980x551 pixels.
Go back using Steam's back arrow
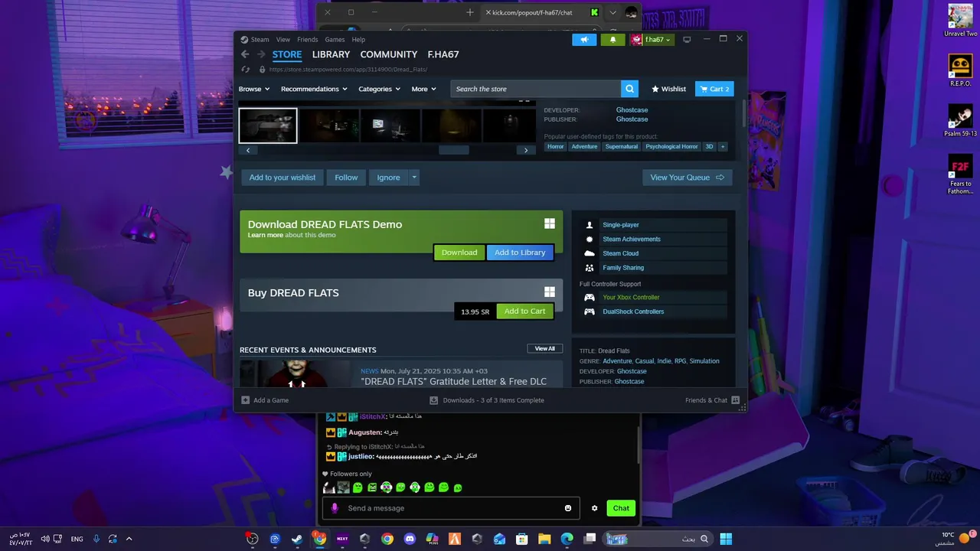pyautogui.click(x=245, y=54)
